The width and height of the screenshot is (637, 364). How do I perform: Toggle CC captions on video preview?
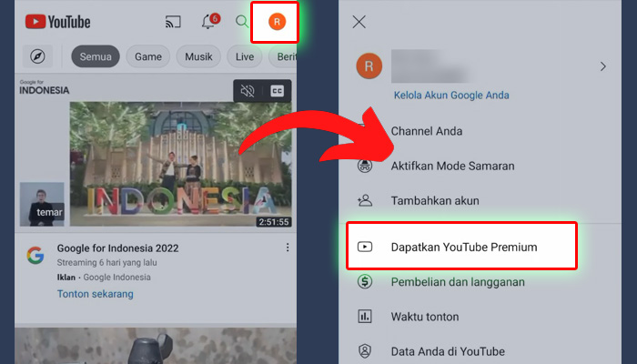[277, 91]
